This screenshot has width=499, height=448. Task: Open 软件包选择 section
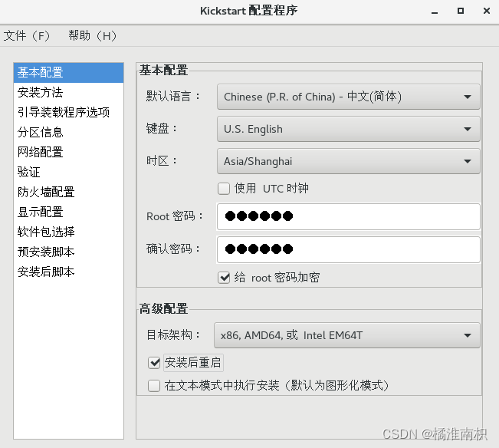[x=68, y=232]
